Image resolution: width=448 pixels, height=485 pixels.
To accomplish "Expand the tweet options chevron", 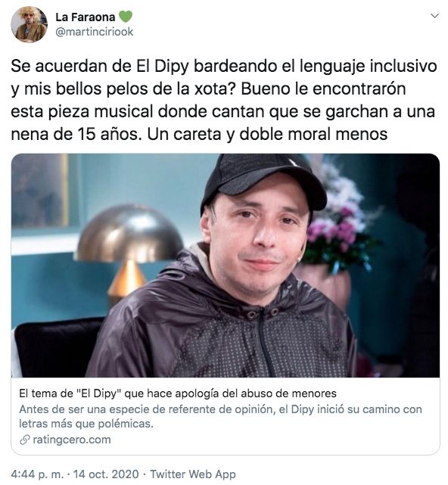I will tap(434, 16).
